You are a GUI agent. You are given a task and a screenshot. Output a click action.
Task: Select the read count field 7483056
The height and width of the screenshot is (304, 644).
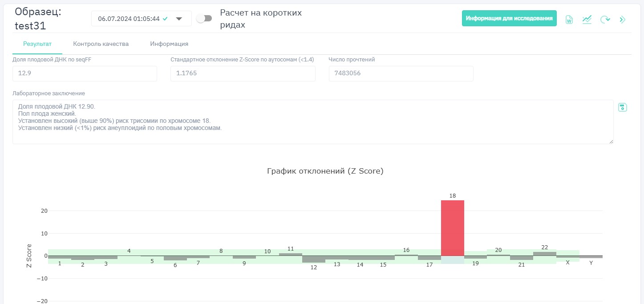[x=401, y=73]
